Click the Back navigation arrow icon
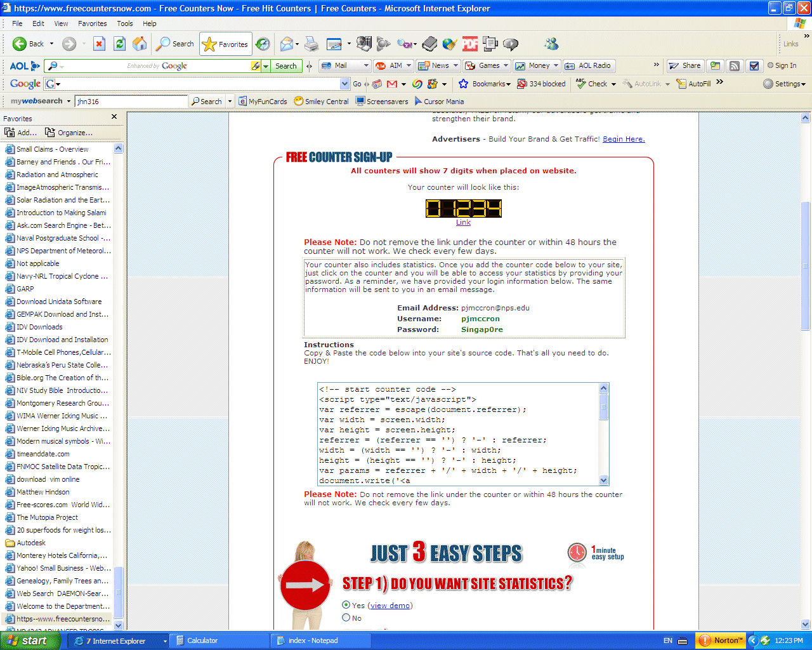 coord(20,44)
